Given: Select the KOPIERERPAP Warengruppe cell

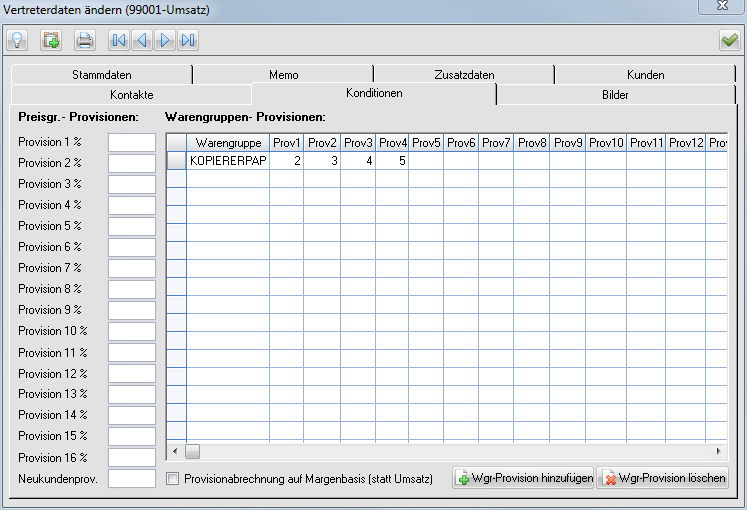Looking at the screenshot, I should 227,160.
